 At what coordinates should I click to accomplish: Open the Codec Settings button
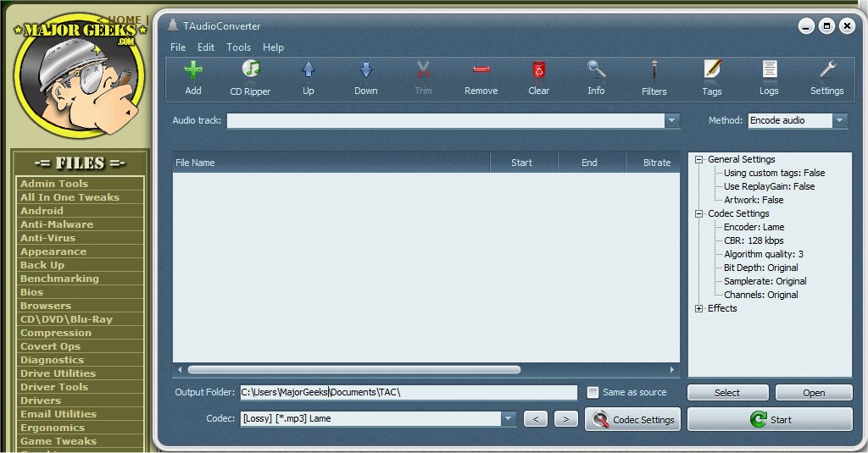[632, 419]
